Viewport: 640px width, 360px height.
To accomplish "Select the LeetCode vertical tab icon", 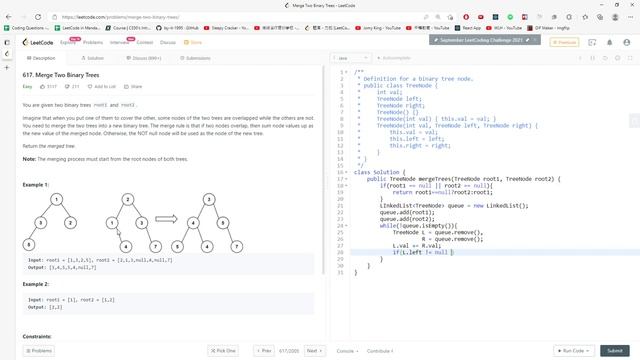I will (7, 53).
